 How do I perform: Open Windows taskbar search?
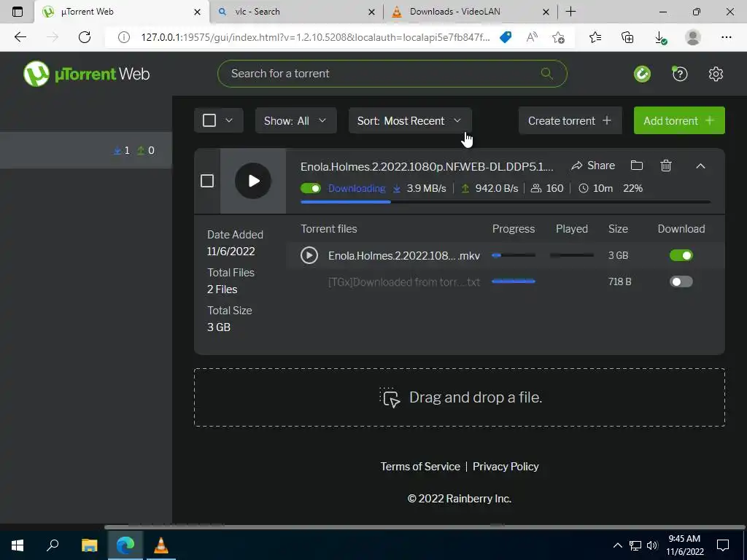53,545
